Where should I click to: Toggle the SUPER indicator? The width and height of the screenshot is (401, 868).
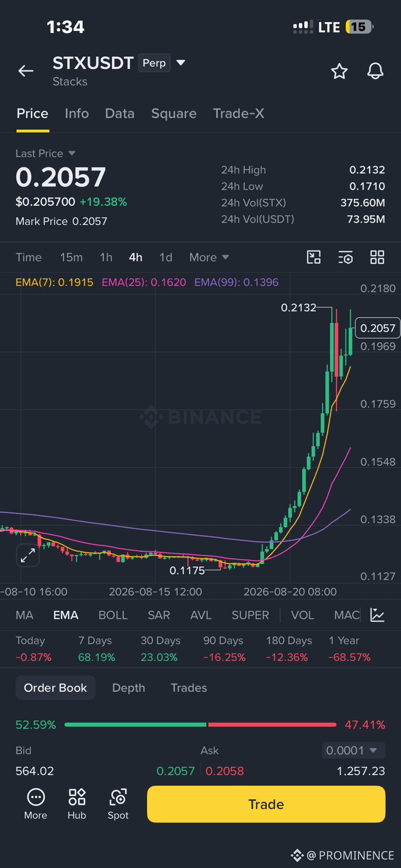click(x=250, y=615)
